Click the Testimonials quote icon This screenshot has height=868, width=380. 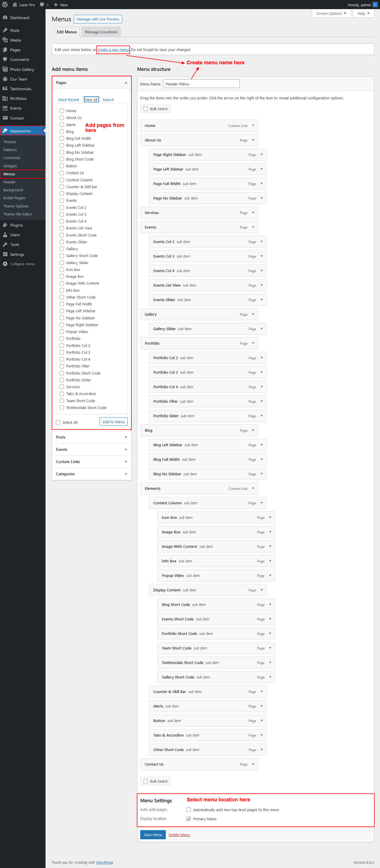point(5,89)
